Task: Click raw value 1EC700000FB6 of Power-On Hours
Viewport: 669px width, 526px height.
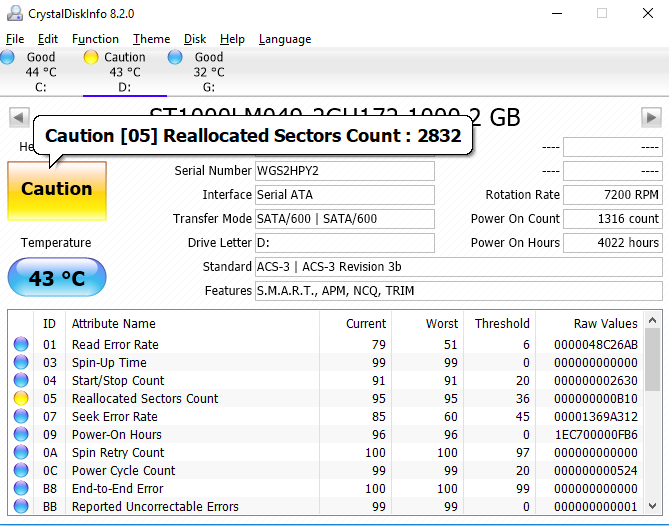Action: (596, 435)
